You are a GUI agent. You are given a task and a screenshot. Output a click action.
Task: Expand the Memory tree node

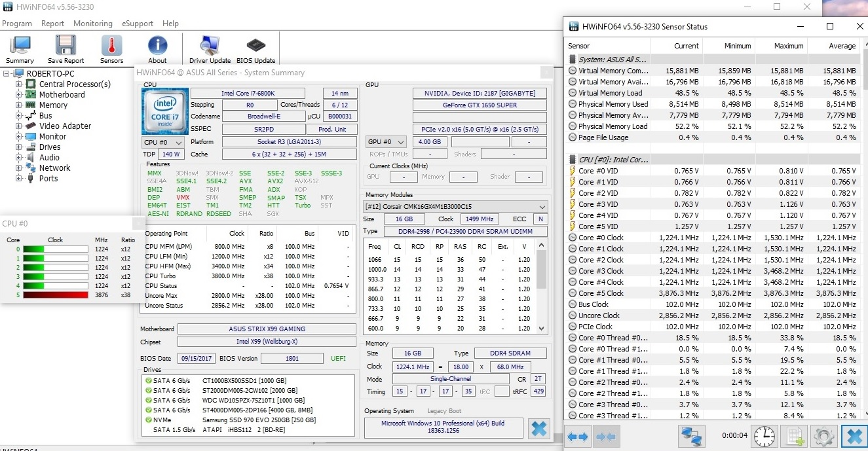20,105
